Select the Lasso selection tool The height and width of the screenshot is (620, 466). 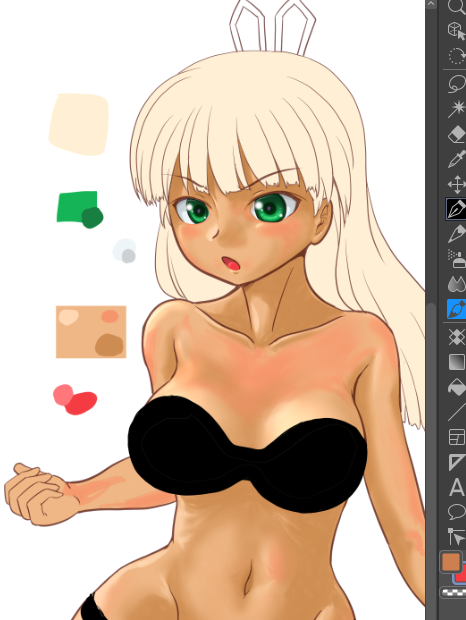coord(457,84)
